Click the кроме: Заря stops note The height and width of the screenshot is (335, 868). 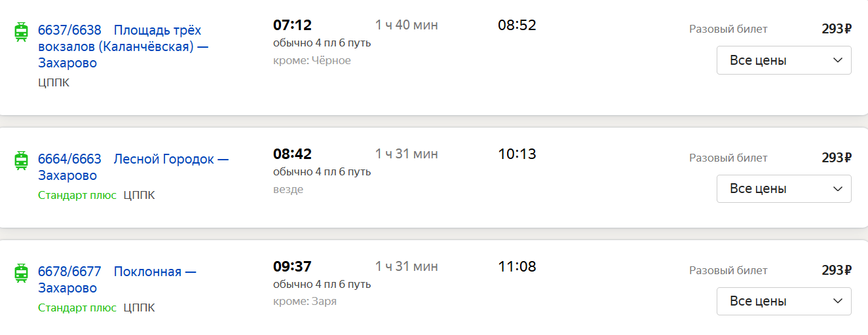(x=305, y=302)
